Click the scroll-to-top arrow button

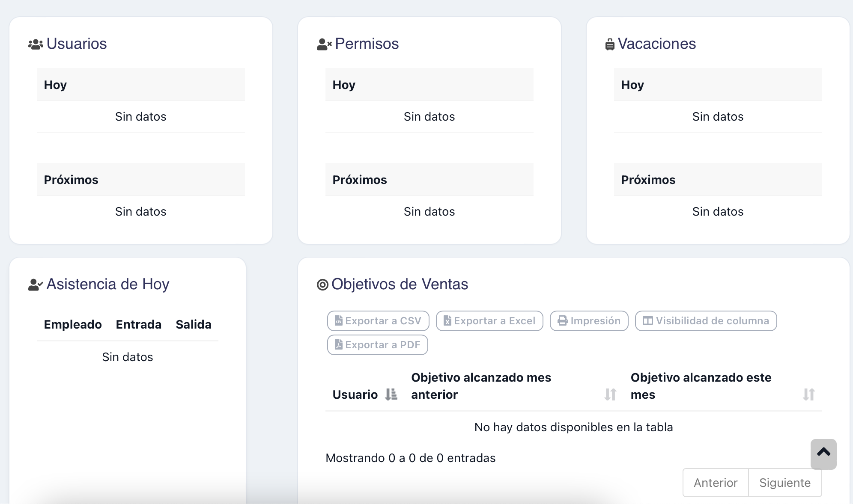point(823,454)
